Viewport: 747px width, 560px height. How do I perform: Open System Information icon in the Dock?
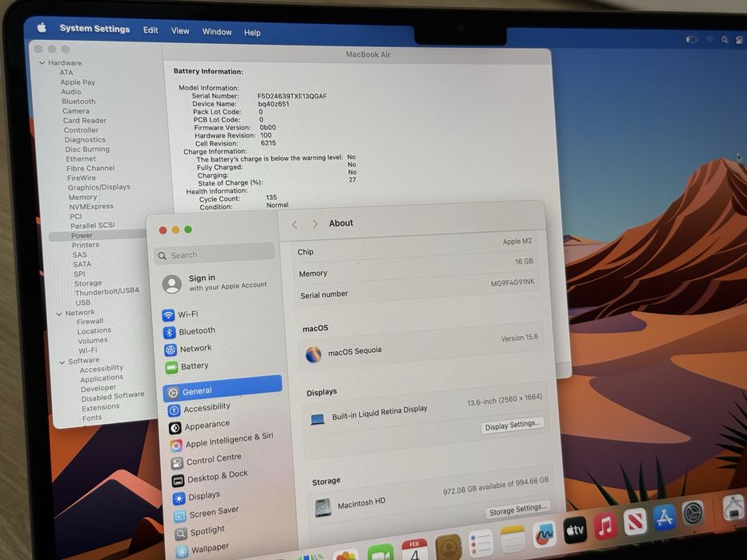[x=733, y=508]
